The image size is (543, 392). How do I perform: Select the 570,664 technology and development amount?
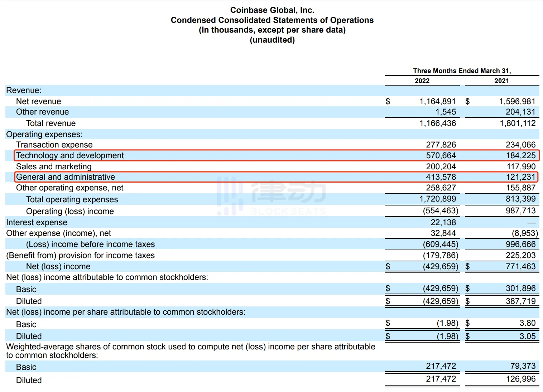tap(441, 156)
